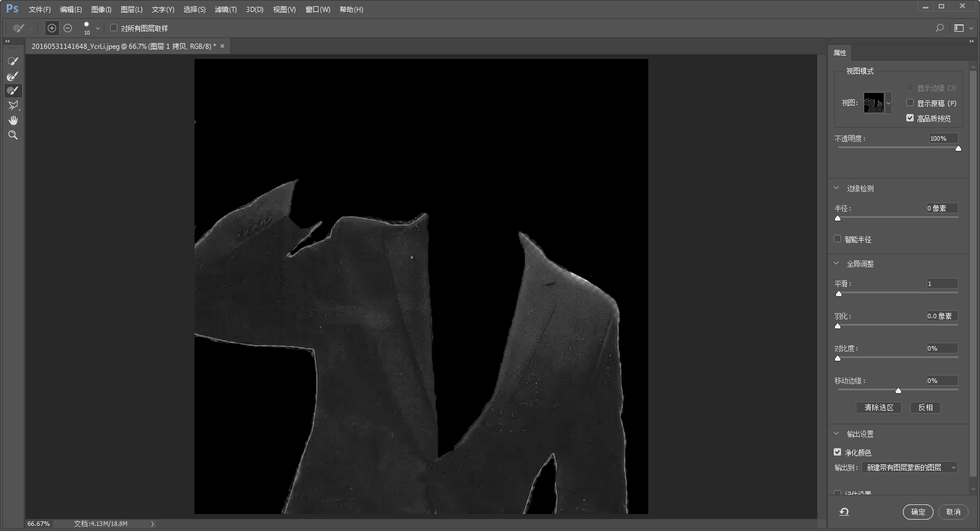The width and height of the screenshot is (980, 531).
Task: Toggle Sample All Layers checkbox
Action: (113, 28)
